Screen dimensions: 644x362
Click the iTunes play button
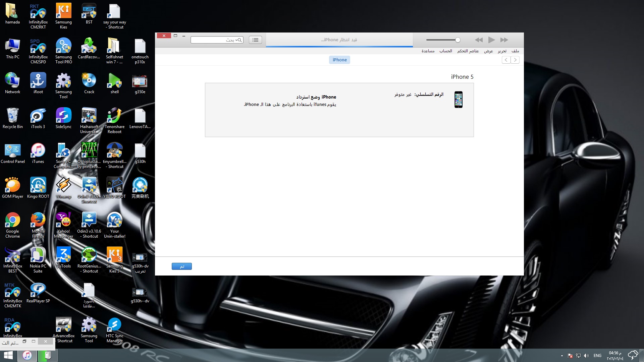[x=491, y=40]
